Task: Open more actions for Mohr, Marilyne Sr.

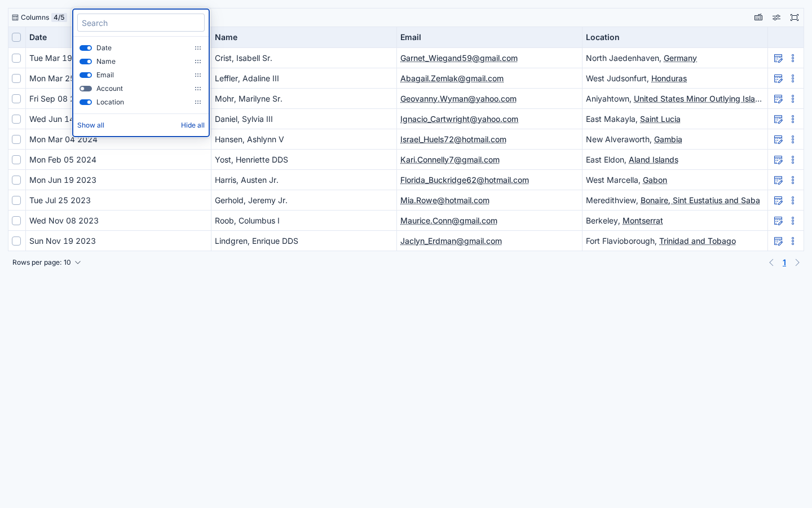Action: pos(793,99)
